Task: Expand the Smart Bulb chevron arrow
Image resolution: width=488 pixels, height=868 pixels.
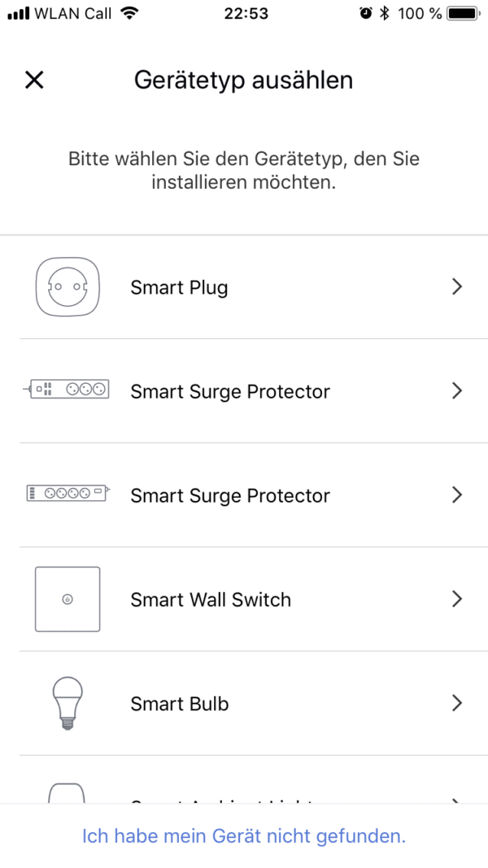Action: 457,703
